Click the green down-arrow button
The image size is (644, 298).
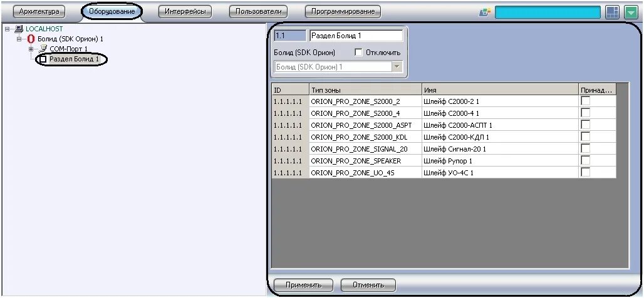pos(630,13)
